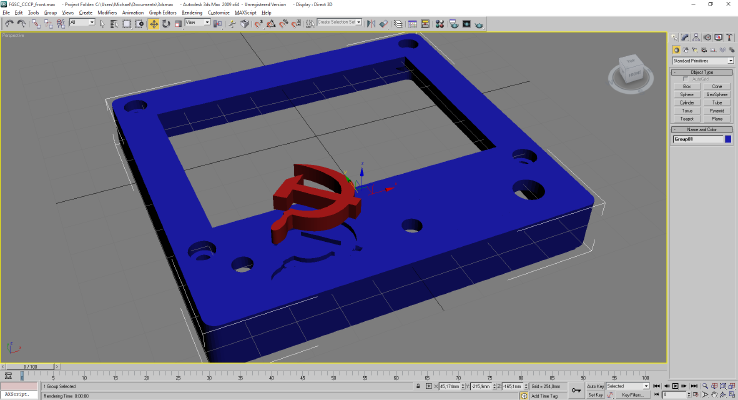Click the Box primitive button

687,86
